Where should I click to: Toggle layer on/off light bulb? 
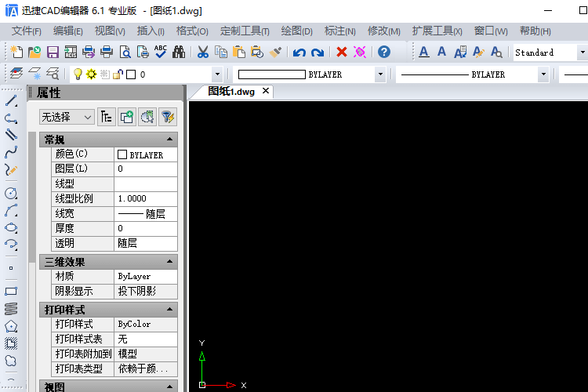click(x=78, y=74)
